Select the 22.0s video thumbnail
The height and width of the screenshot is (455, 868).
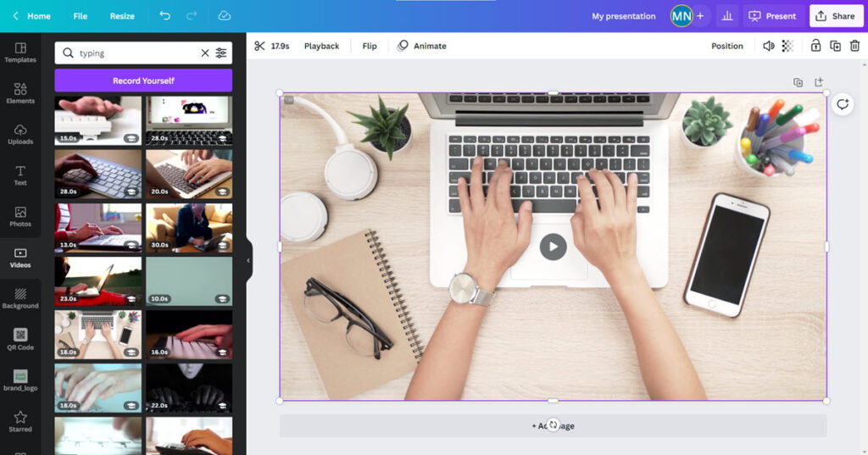tap(189, 388)
